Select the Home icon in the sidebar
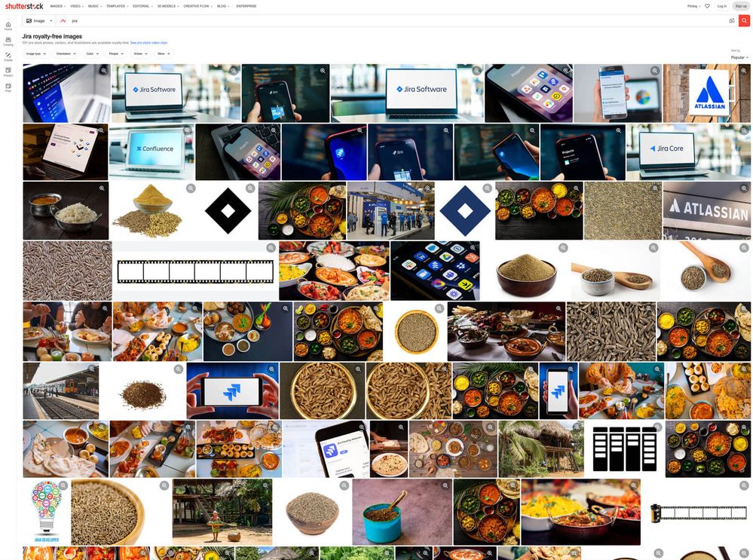 (x=7, y=25)
